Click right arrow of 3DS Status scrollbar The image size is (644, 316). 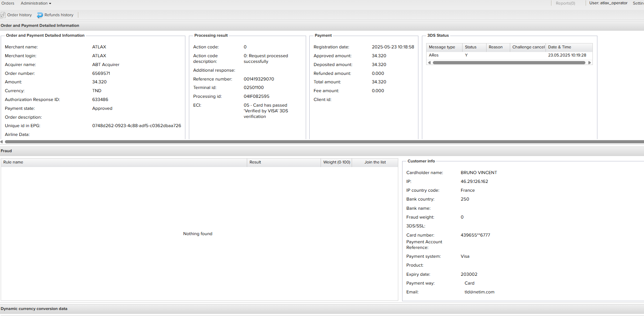[x=589, y=62]
